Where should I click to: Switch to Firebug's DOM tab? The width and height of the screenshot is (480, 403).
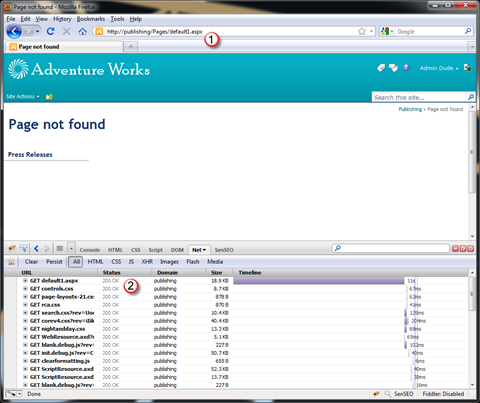177,250
